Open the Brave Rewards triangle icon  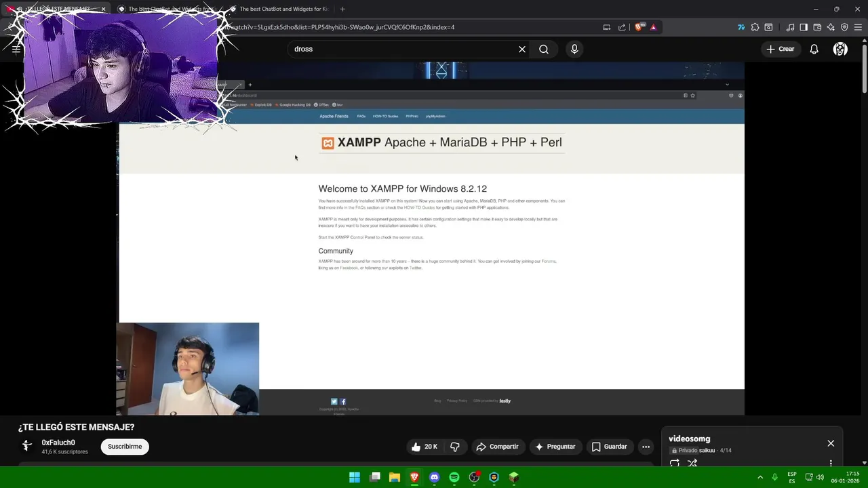(x=654, y=28)
